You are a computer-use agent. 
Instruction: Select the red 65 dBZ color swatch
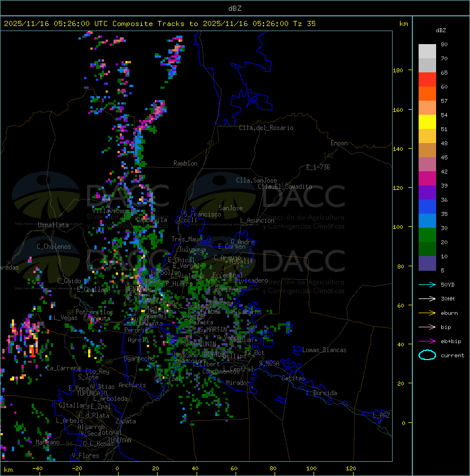[427, 80]
